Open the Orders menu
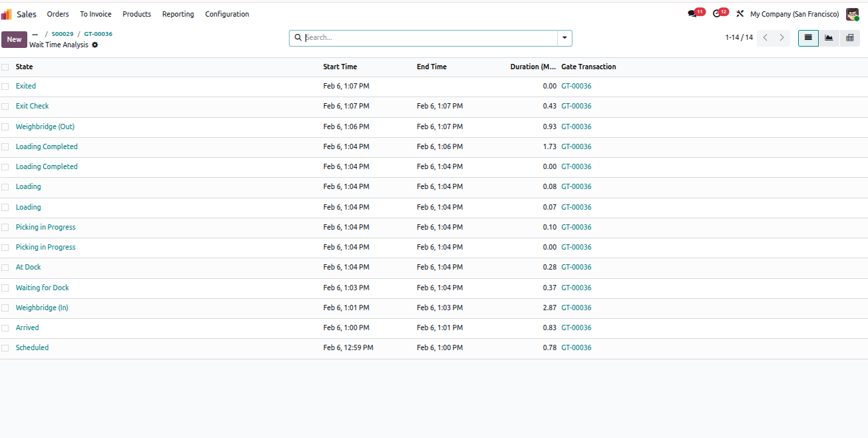 tap(58, 14)
